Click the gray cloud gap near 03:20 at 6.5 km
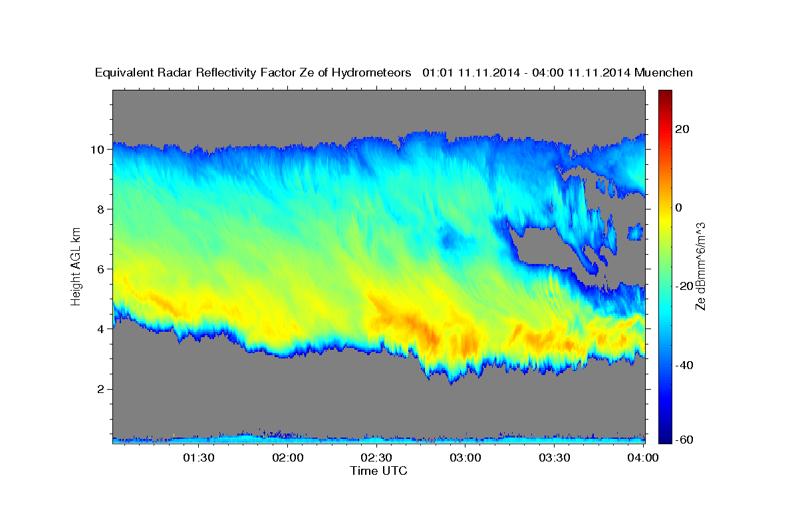This screenshot has width=798, height=532. (545, 246)
